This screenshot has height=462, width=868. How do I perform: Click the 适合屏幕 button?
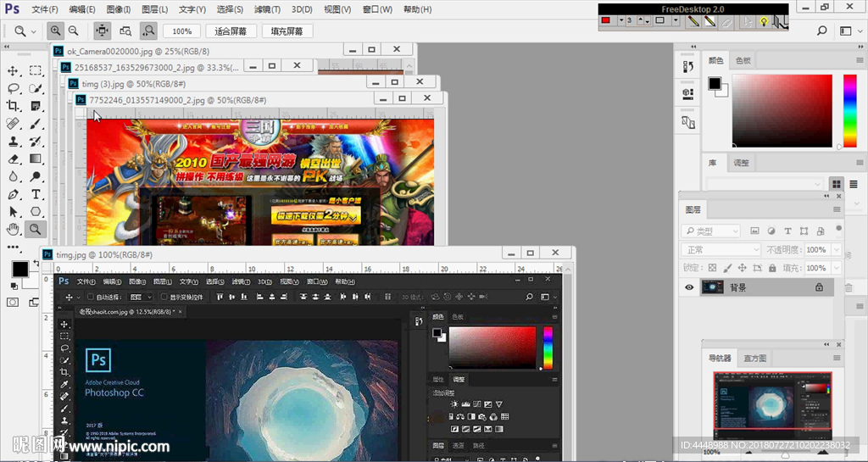point(231,31)
